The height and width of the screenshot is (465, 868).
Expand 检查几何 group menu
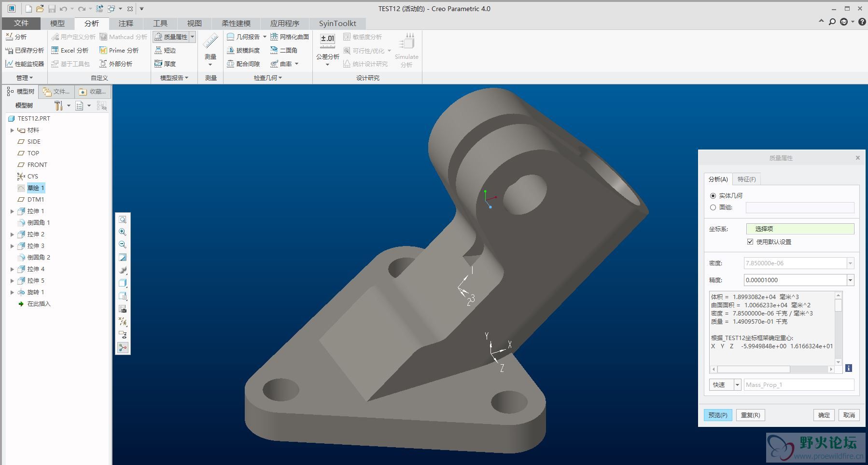(x=268, y=78)
